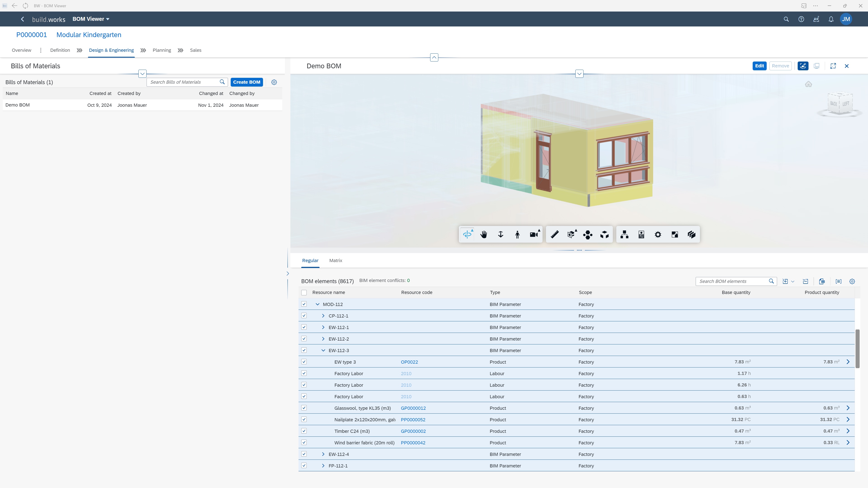The height and width of the screenshot is (488, 868).
Task: Toggle the select-all header checkbox
Action: pos(304,293)
